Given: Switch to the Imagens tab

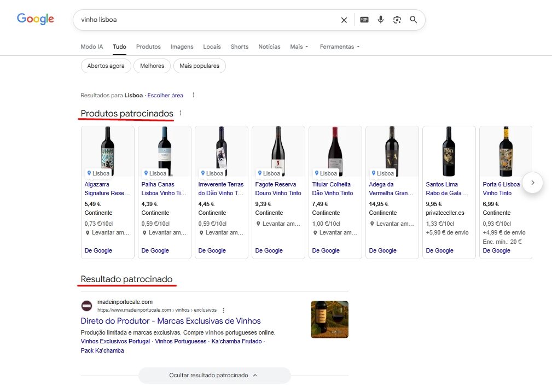Looking at the screenshot, I should [182, 47].
